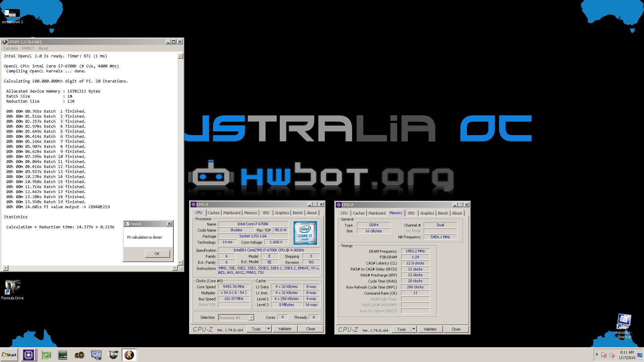Click Validate in right CPU-Z window
The width and height of the screenshot is (644, 362).
point(430,329)
